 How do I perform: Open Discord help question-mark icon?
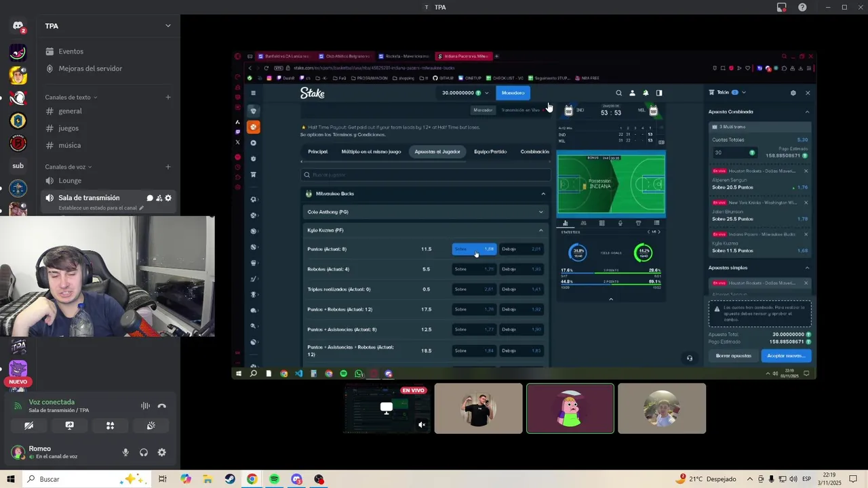(x=802, y=7)
